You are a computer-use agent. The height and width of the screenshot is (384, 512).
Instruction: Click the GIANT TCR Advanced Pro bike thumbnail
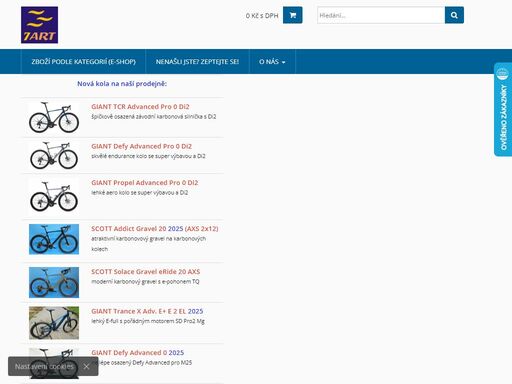click(54, 117)
